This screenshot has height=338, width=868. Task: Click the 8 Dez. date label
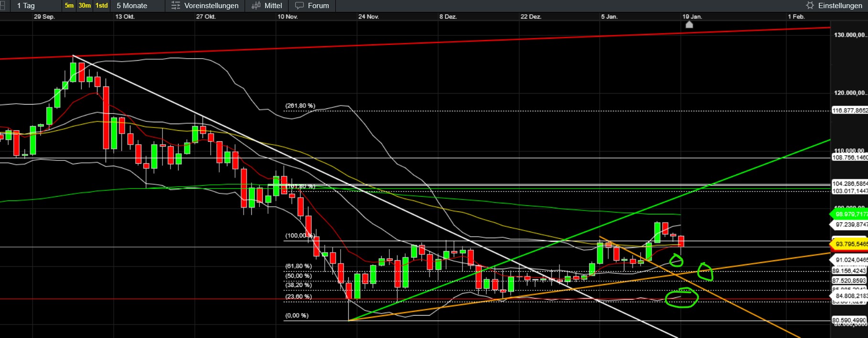pyautogui.click(x=448, y=17)
